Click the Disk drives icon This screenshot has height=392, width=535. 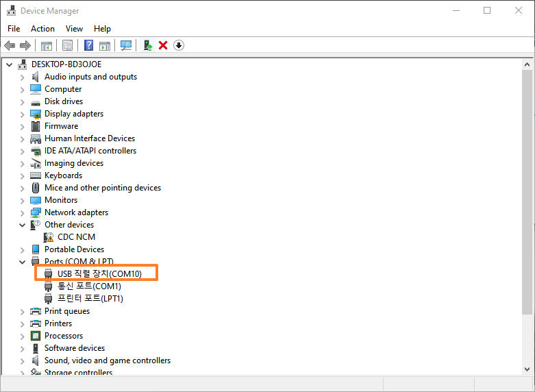click(36, 102)
